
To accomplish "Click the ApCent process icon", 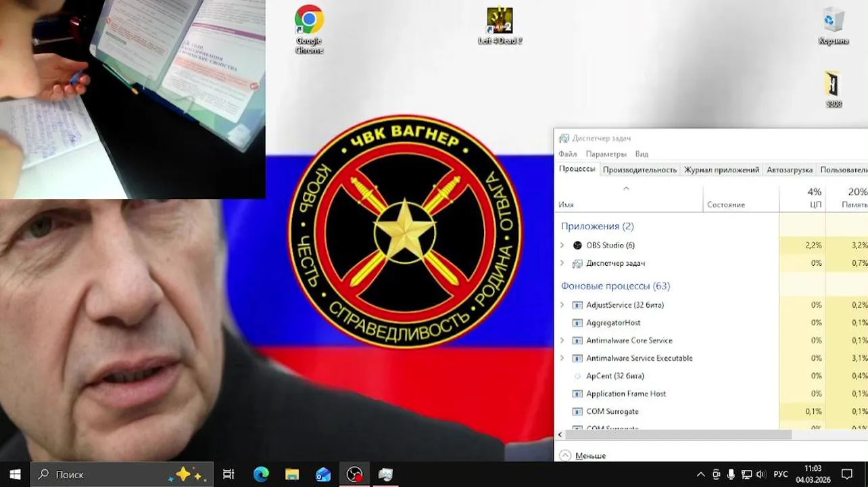I will (577, 375).
